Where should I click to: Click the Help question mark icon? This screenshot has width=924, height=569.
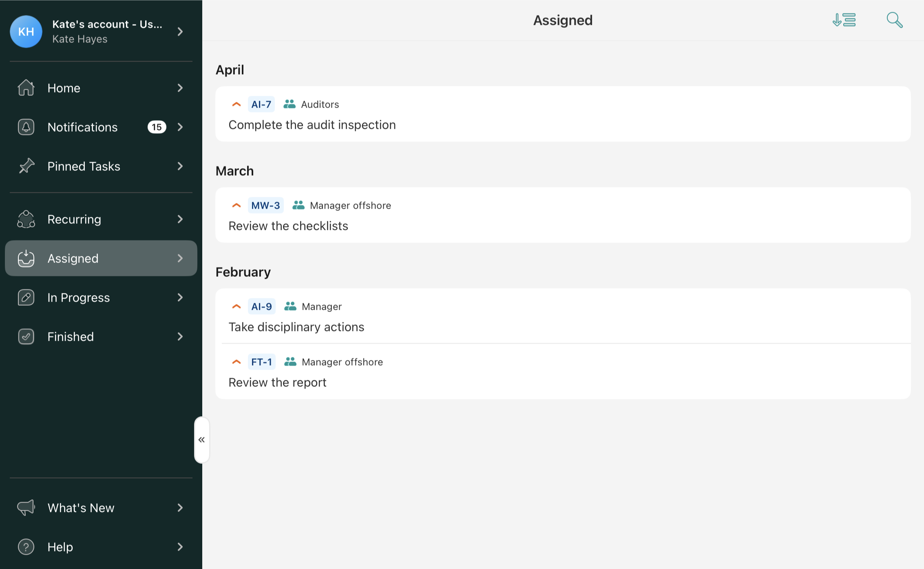tap(26, 547)
